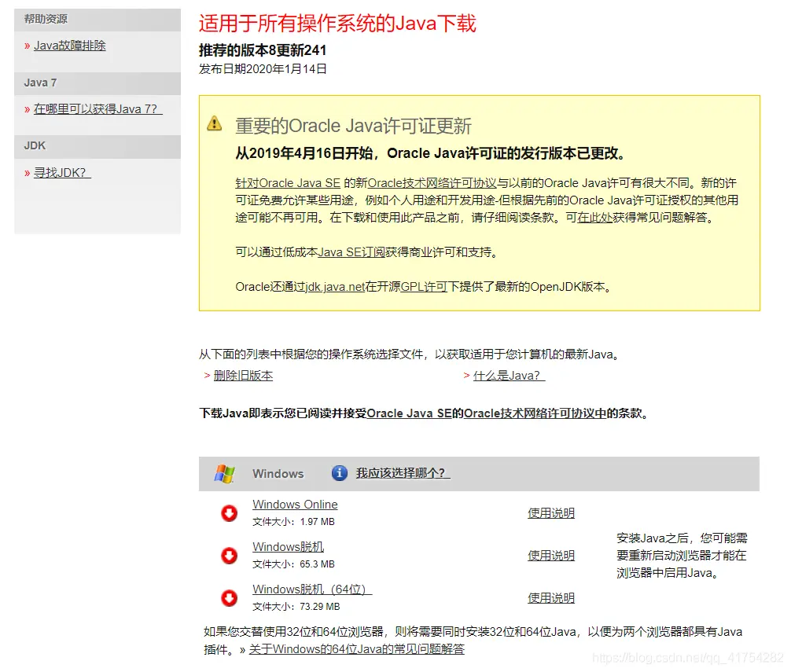This screenshot has width=791, height=672.
Task: Follow the 针对Oracle Java SE link
Action: (288, 183)
